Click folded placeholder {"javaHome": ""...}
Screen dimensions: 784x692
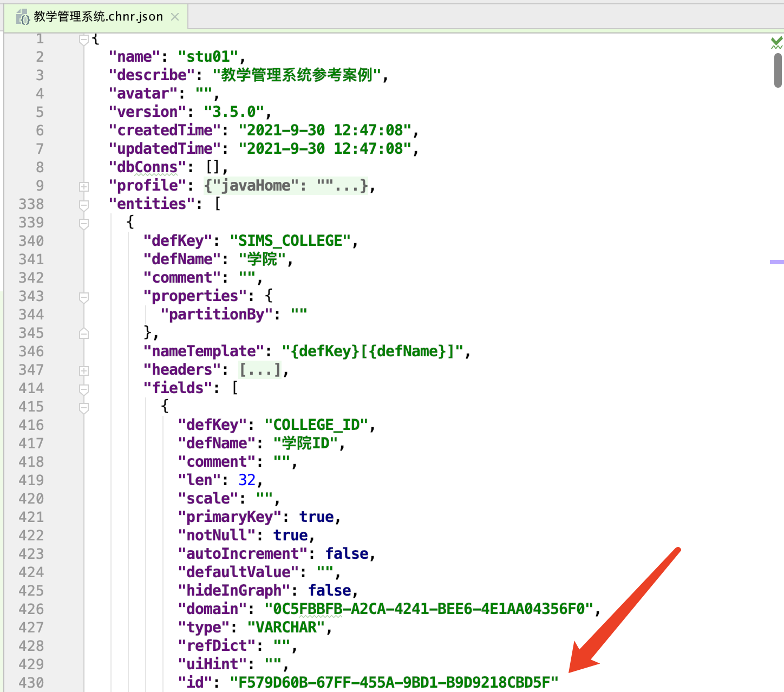[x=286, y=186]
